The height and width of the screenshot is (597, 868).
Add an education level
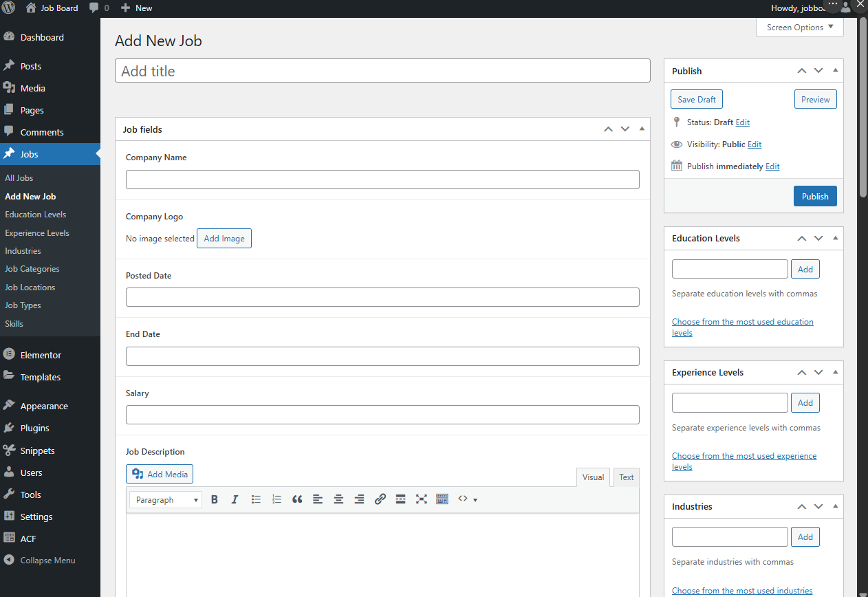pyautogui.click(x=805, y=269)
